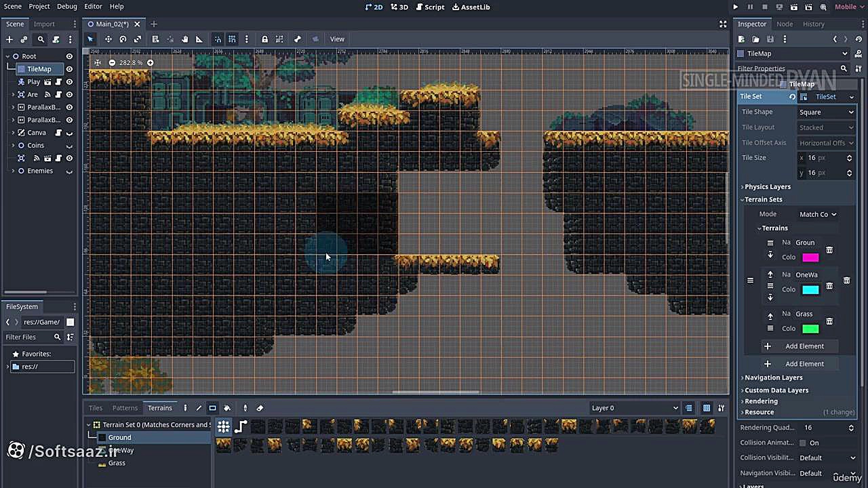
Task: Click the Groun terrain magenta color swatch
Action: 810,258
